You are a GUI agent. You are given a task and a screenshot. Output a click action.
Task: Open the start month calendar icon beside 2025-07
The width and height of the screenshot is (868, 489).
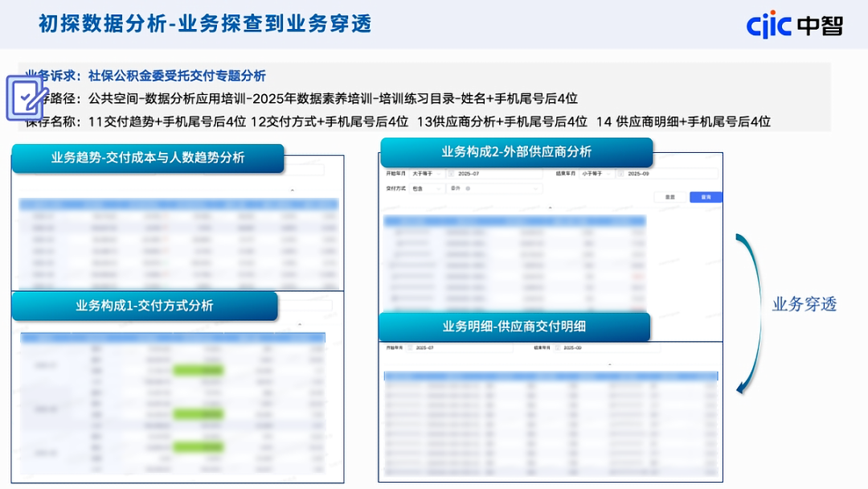click(x=452, y=174)
